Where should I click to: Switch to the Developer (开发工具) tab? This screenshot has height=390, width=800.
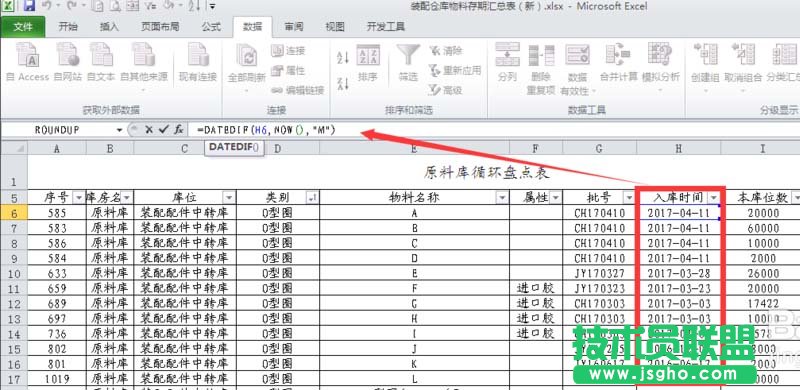point(386,27)
